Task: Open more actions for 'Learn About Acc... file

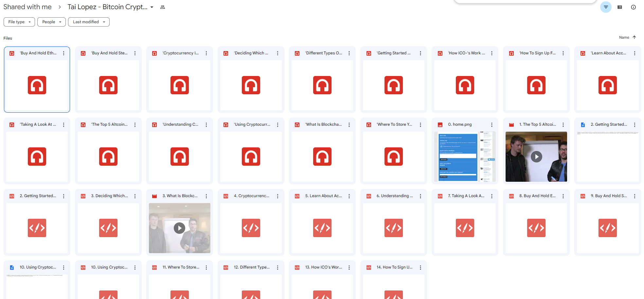Action: (635, 53)
